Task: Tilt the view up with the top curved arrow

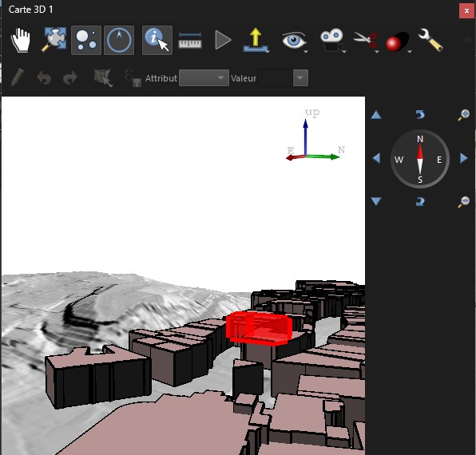Action: 420,115
